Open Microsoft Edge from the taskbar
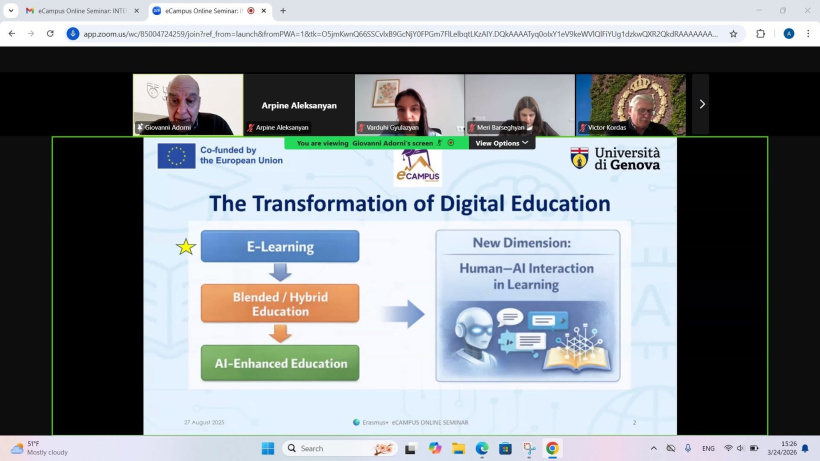 point(482,448)
